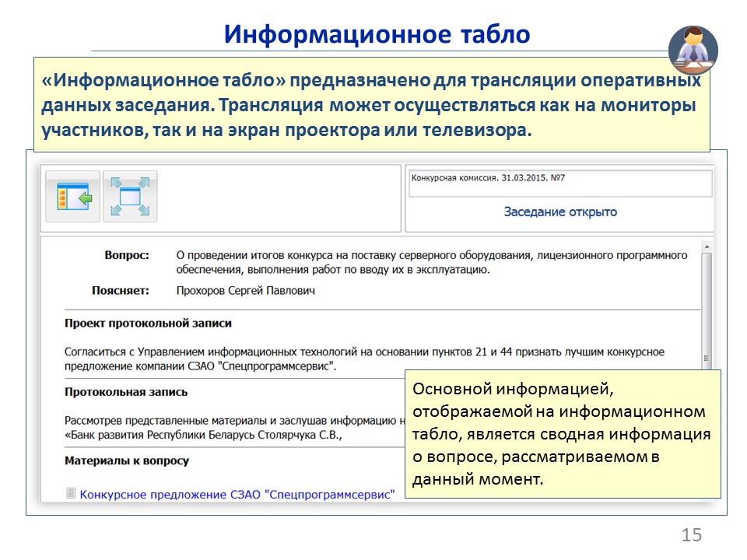Viewport: 747px width, 560px height.
Task: Click paragraph Согласиться с Управлением информационных технологий
Action: 364,359
